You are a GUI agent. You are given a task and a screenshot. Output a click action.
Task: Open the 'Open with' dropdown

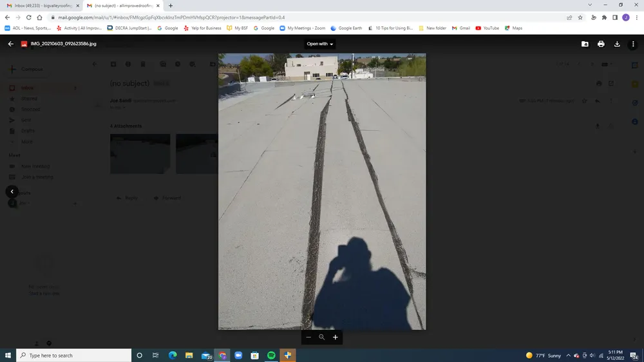coord(319,44)
